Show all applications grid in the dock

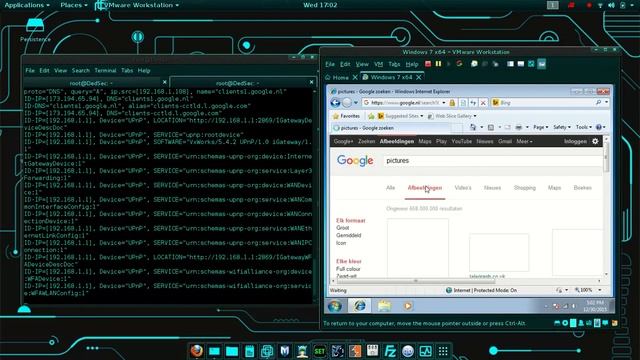point(443,351)
